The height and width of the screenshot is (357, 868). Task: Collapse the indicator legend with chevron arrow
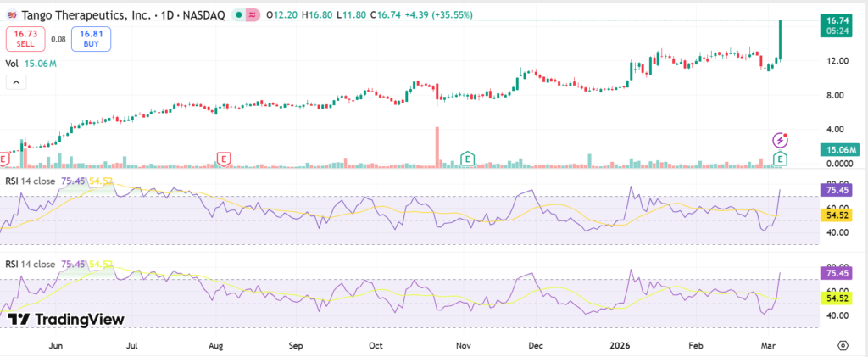point(16,82)
